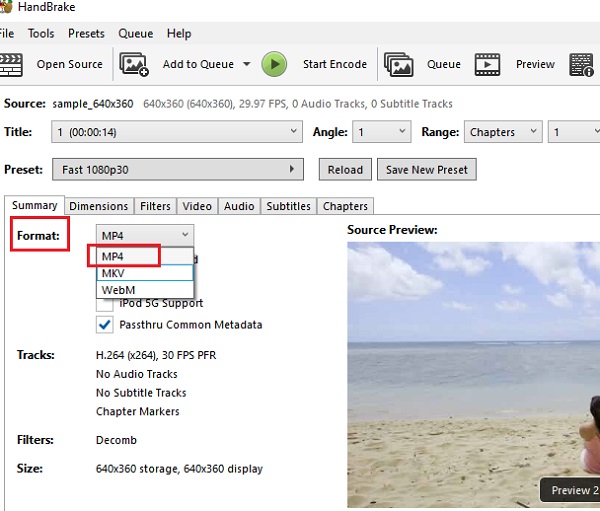Screen dimensions: 600x511
Task: Click the Open Source label
Action: click(x=70, y=64)
